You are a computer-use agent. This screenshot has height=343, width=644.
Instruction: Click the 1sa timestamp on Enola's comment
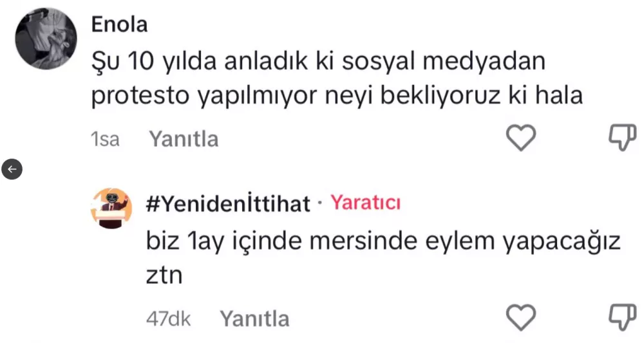[106, 139]
